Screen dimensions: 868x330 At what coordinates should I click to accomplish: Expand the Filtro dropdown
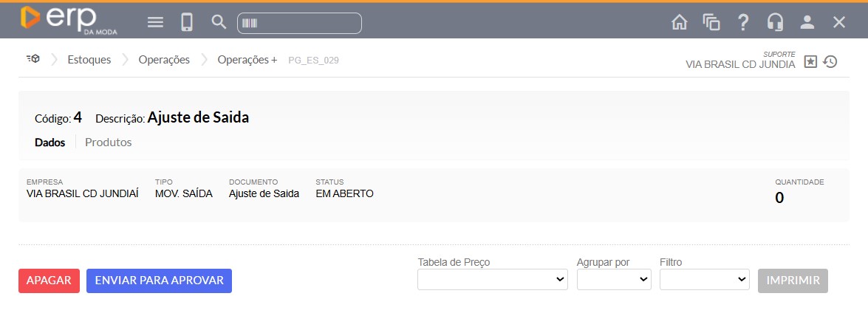point(704,280)
